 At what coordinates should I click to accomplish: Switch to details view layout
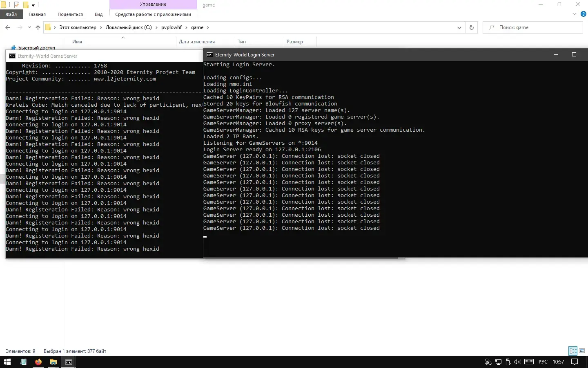pos(573,351)
